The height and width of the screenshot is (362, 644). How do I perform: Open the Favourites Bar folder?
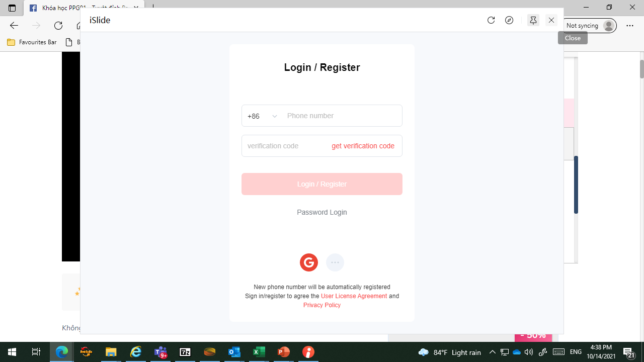click(32, 42)
